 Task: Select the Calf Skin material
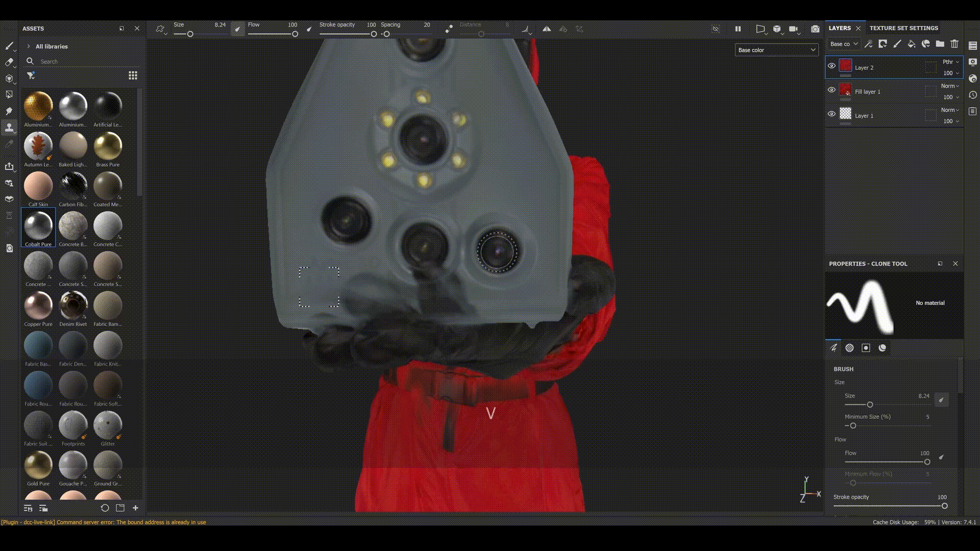[38, 189]
